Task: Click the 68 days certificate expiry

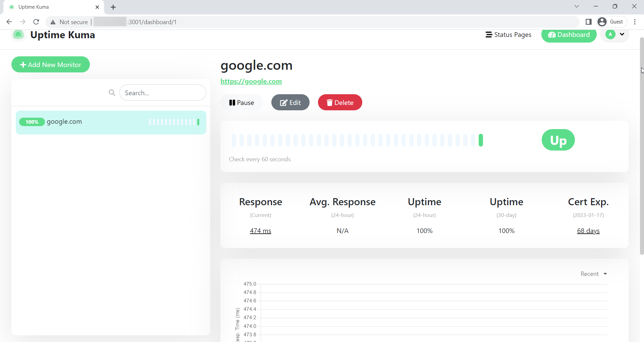Action: [x=588, y=231]
